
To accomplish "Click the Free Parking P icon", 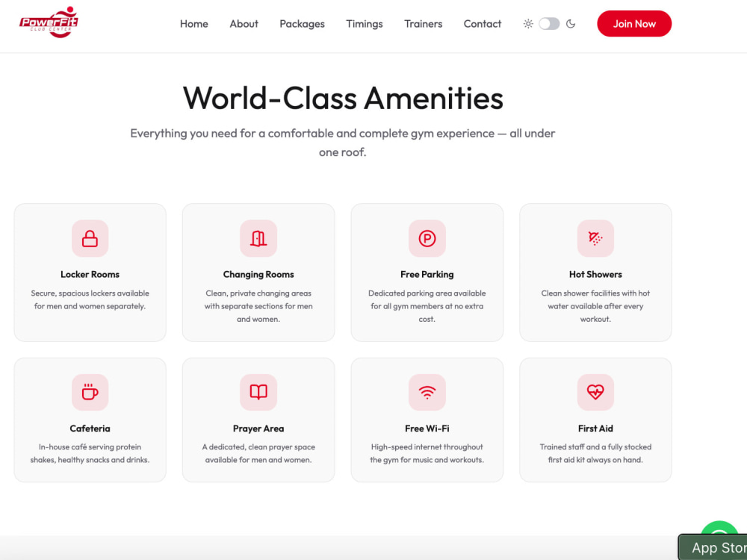I will pyautogui.click(x=427, y=238).
